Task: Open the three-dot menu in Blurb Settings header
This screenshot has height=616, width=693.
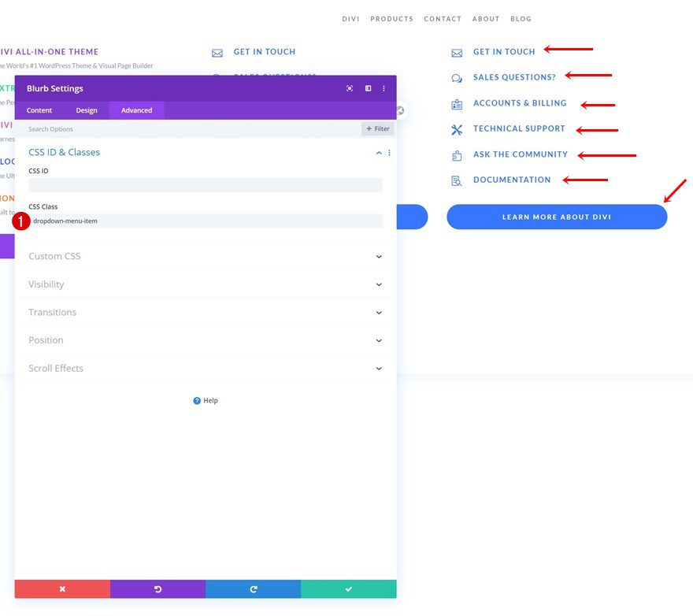Action: pos(384,88)
